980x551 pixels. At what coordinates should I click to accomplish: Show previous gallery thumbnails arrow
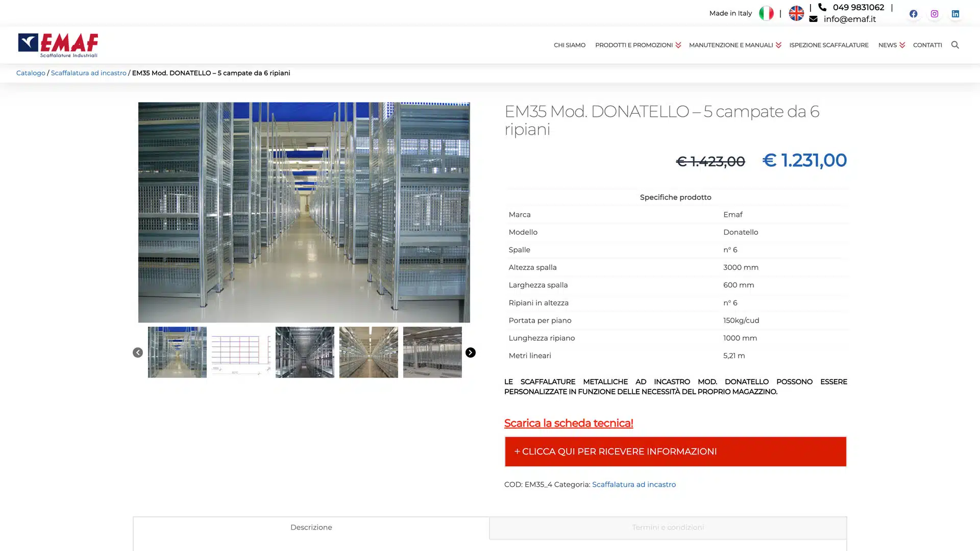(138, 353)
